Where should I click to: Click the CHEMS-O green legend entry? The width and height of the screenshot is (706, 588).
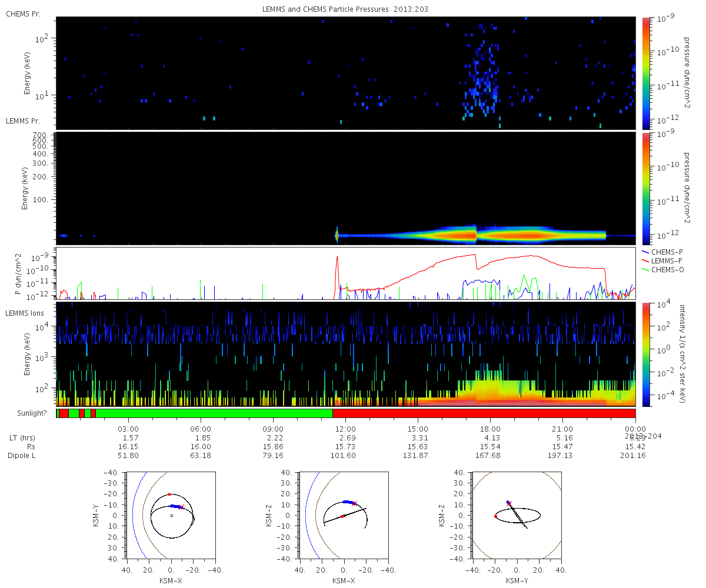coord(664,269)
